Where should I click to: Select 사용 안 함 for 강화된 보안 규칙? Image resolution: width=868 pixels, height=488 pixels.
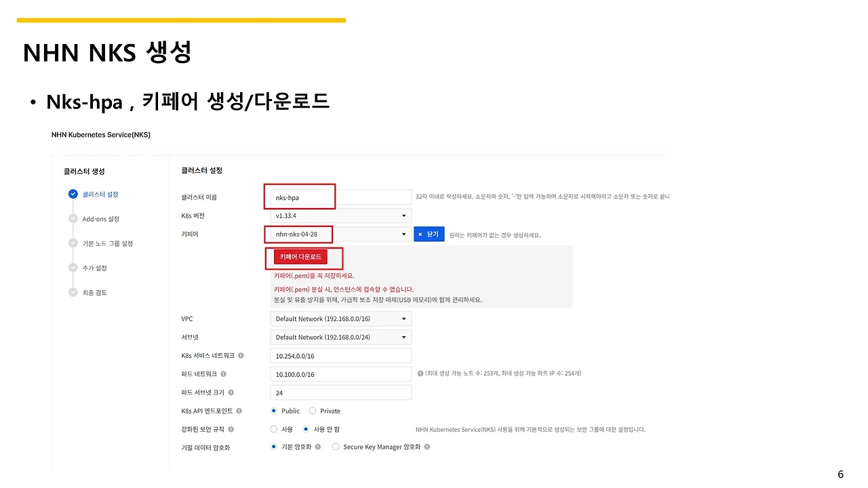[x=306, y=429]
